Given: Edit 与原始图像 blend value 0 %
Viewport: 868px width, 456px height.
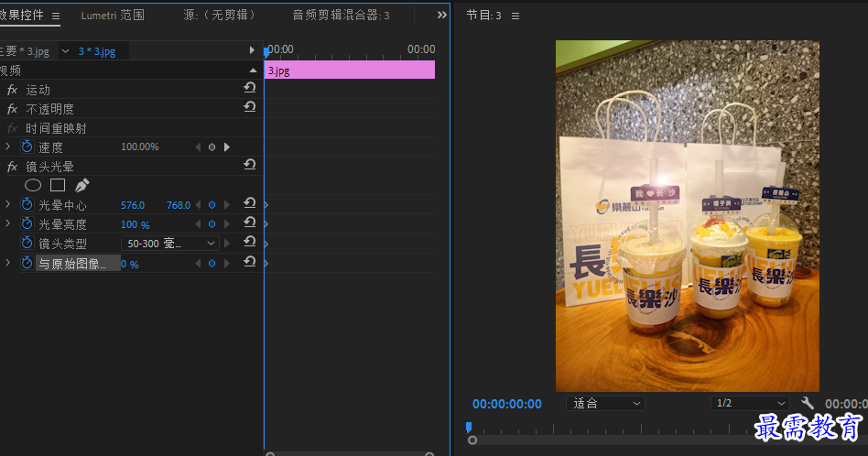Looking at the screenshot, I should 130,265.
